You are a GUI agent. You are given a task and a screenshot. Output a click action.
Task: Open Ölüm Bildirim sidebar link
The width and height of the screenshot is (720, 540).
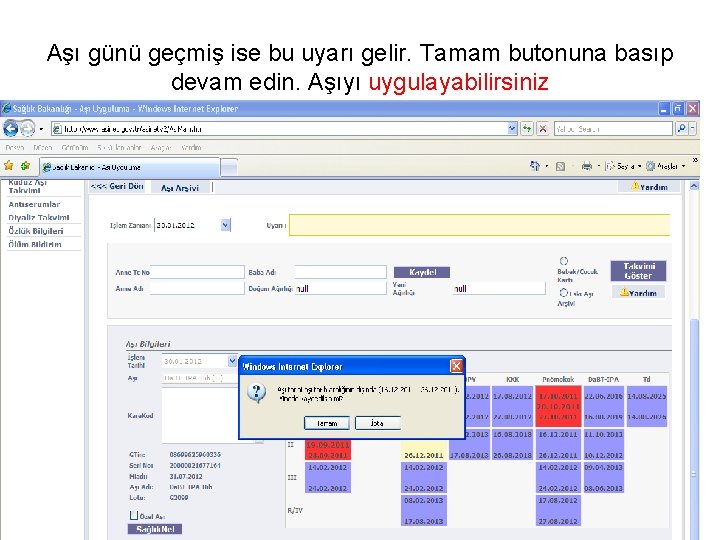(x=35, y=244)
